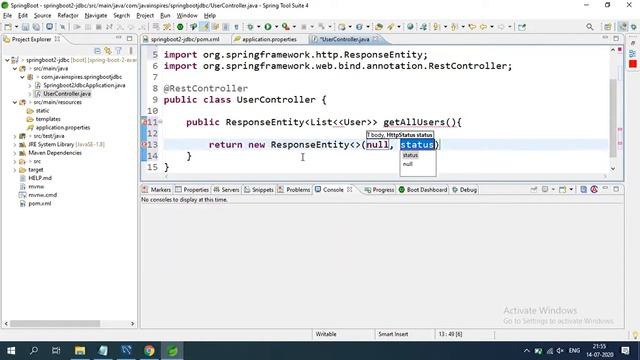
Task: Select the Spring perspective icon
Action: coord(622,27)
